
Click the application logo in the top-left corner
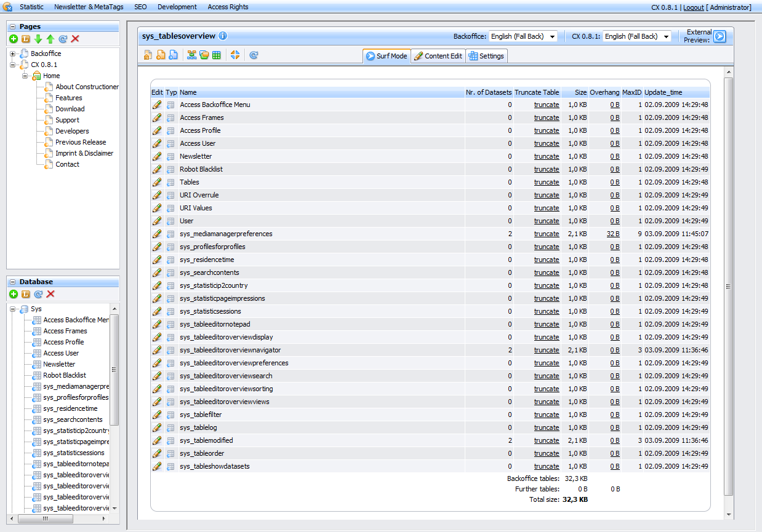tap(8, 7)
